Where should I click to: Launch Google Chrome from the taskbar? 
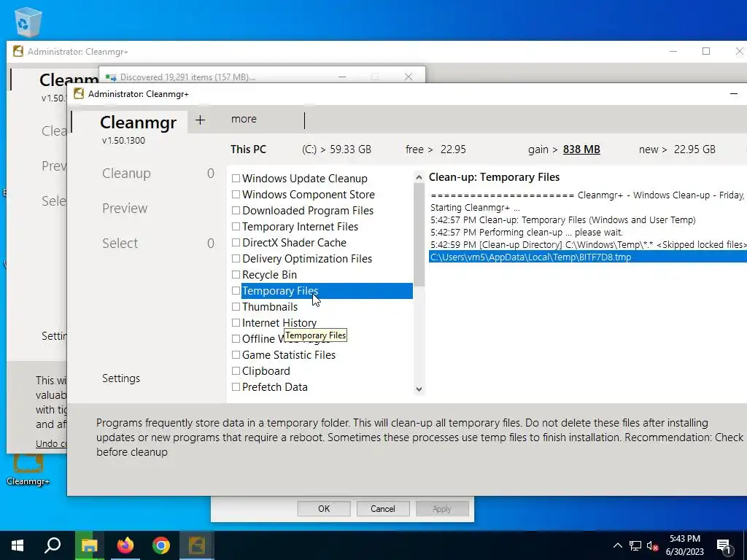tap(161, 545)
